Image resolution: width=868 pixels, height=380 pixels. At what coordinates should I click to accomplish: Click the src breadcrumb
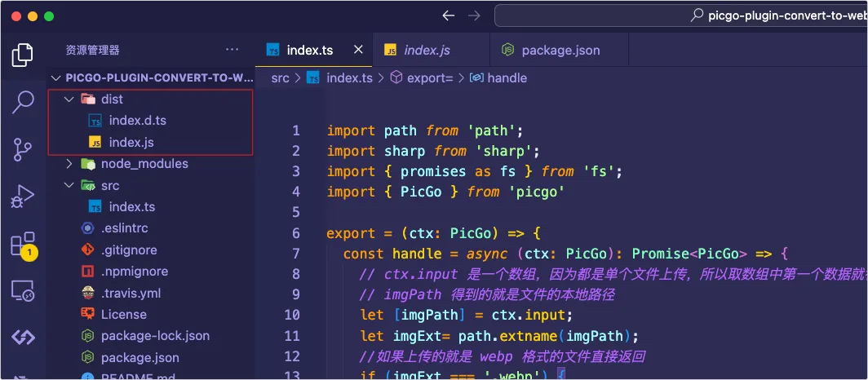click(280, 78)
